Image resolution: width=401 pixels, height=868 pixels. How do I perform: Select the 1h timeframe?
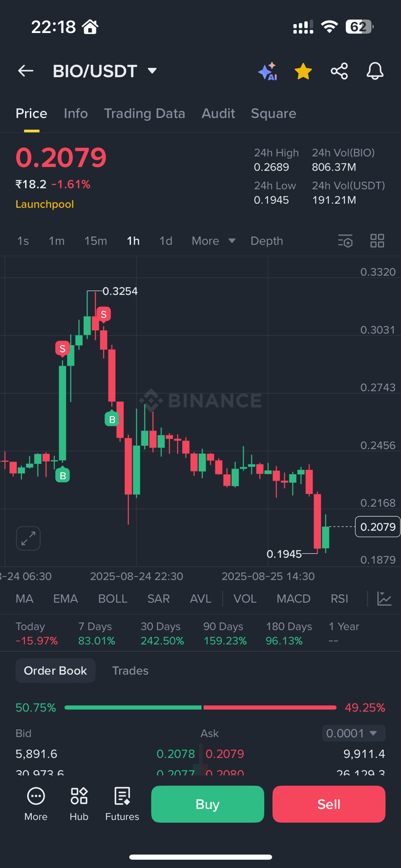(x=133, y=241)
